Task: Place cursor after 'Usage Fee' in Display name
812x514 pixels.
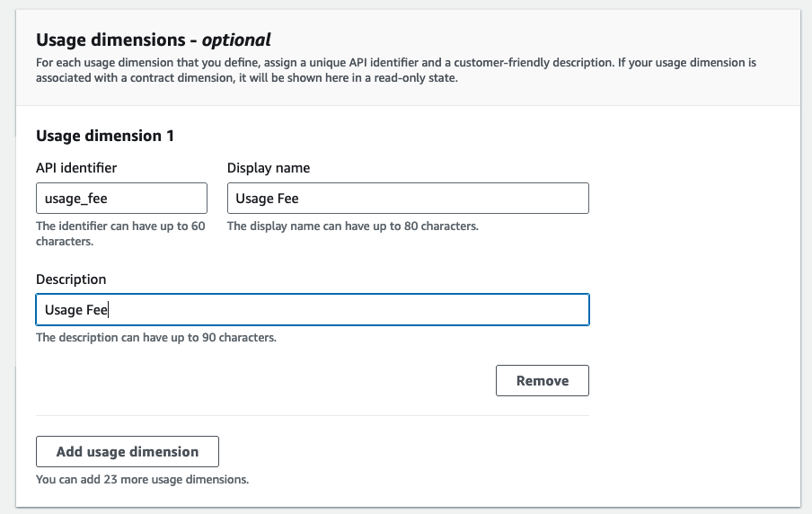Action: pos(304,199)
